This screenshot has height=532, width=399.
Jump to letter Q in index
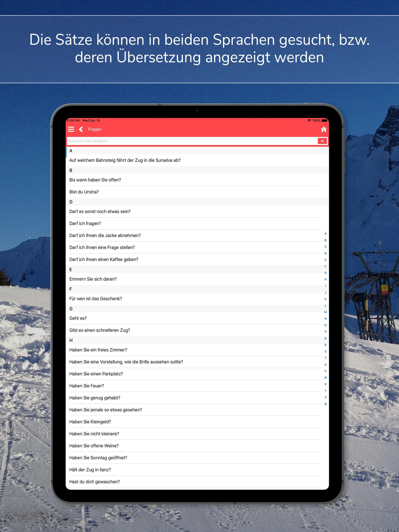pyautogui.click(x=325, y=338)
